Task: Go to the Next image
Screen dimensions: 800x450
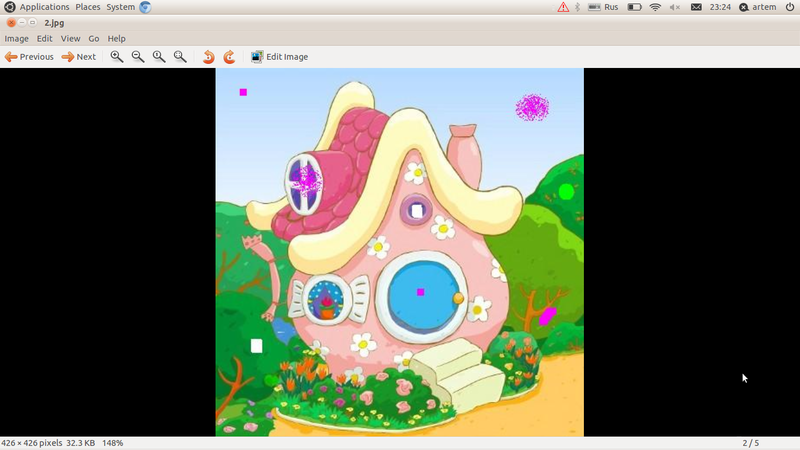Action: tap(79, 57)
